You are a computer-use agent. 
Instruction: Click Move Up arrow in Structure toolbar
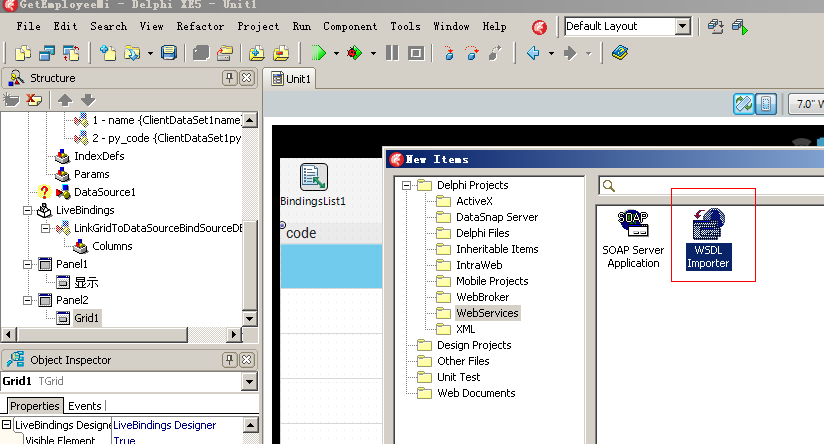65,99
